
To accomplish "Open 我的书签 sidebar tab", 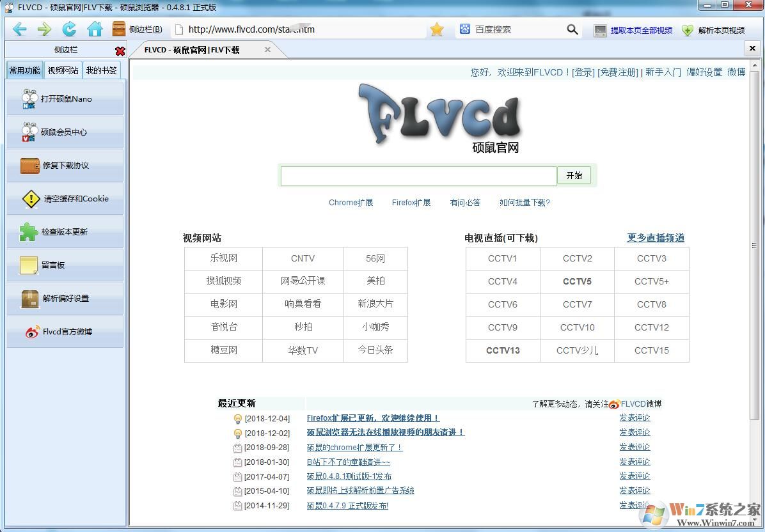I will click(102, 70).
